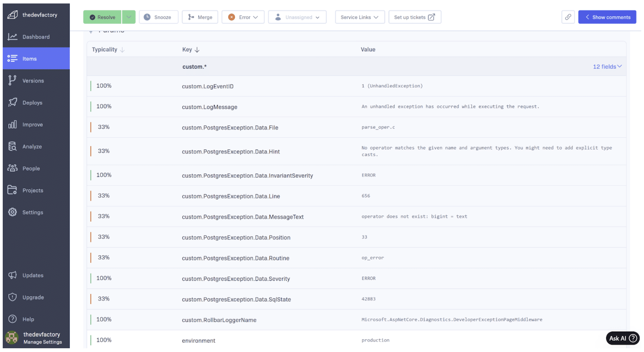Image resolution: width=644 pixels, height=352 pixels.
Task: Open the Error level dropdown
Action: point(243,17)
